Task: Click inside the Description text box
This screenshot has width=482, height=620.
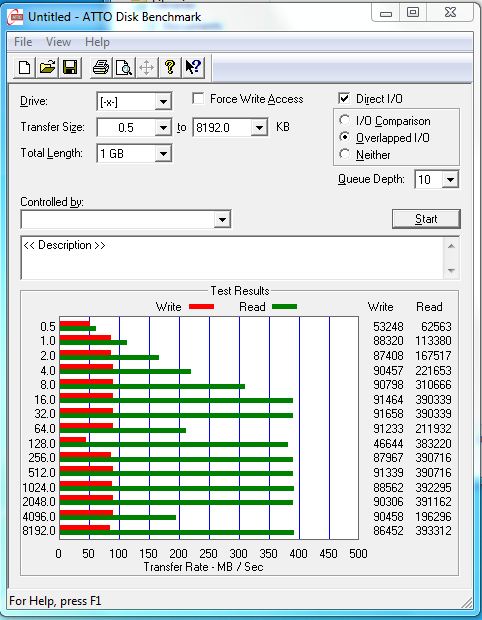Action: coord(233,258)
